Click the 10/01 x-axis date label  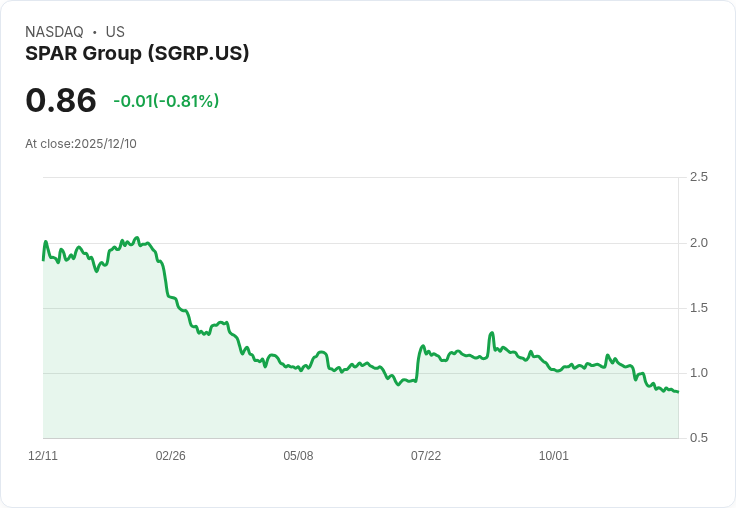pyautogui.click(x=553, y=456)
